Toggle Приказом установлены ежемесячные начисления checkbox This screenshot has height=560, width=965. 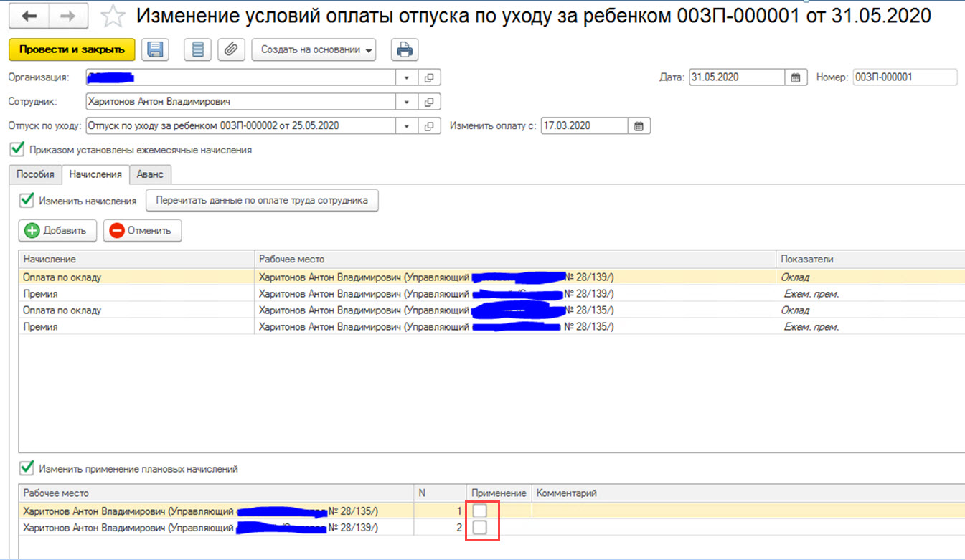pyautogui.click(x=16, y=150)
